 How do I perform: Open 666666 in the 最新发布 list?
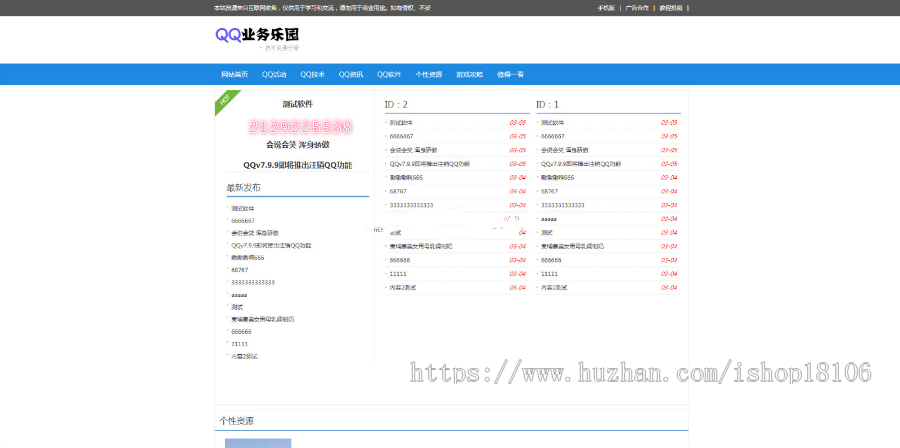coord(241,332)
